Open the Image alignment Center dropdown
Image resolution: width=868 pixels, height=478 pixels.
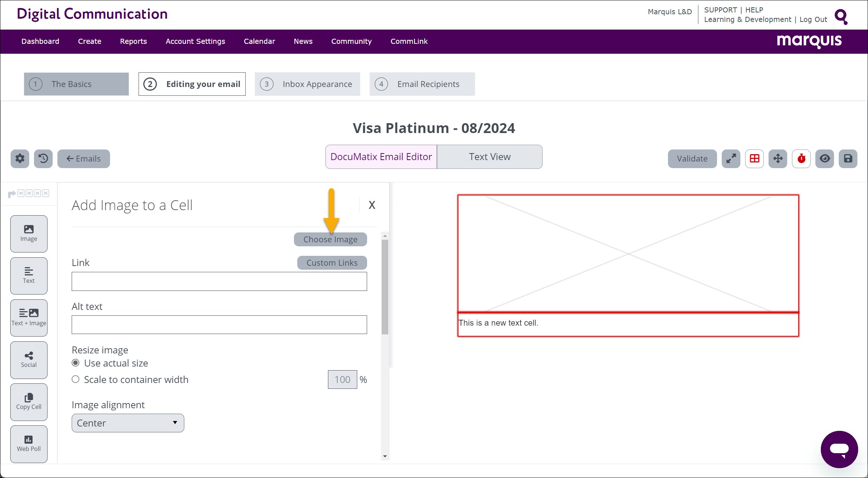coord(128,423)
